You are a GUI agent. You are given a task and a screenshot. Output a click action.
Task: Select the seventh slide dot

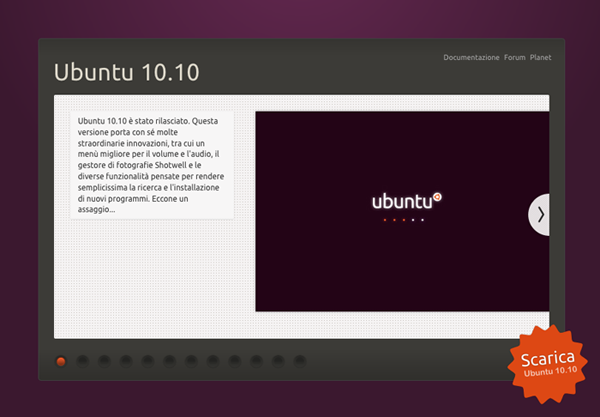point(191,361)
